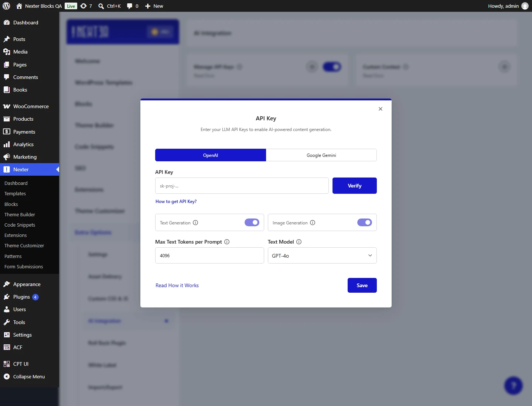Click info icon beside Max Text Tokens per Prompt

[x=227, y=242]
